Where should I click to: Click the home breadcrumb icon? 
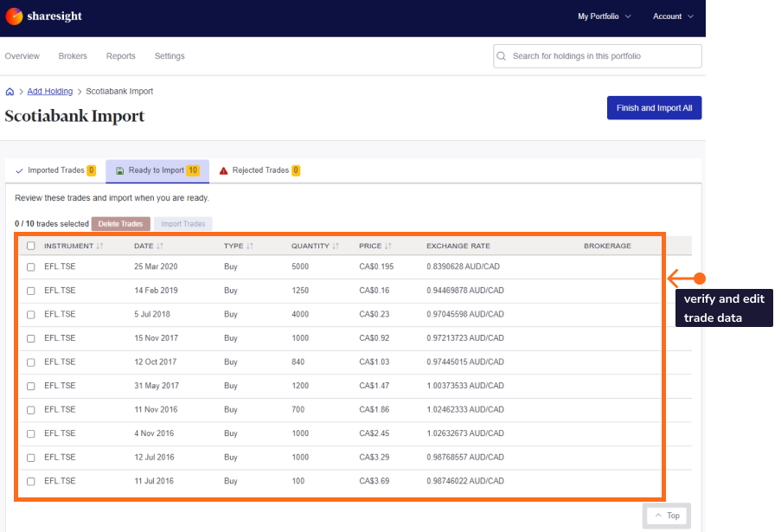tap(10, 92)
